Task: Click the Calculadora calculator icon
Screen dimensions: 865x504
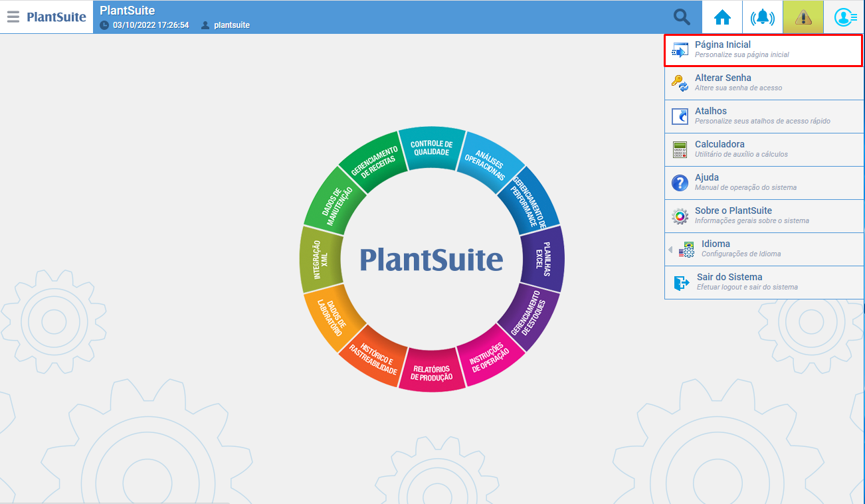Action: coord(680,150)
